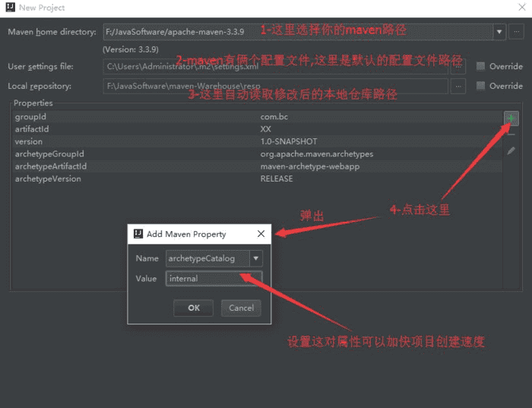Click the green plus add property icon

tap(511, 119)
